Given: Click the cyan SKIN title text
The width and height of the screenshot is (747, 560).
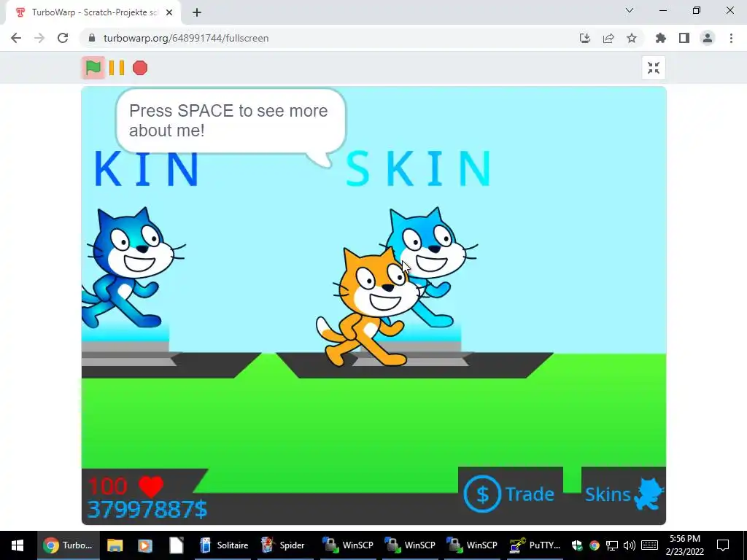Looking at the screenshot, I should tap(418, 168).
